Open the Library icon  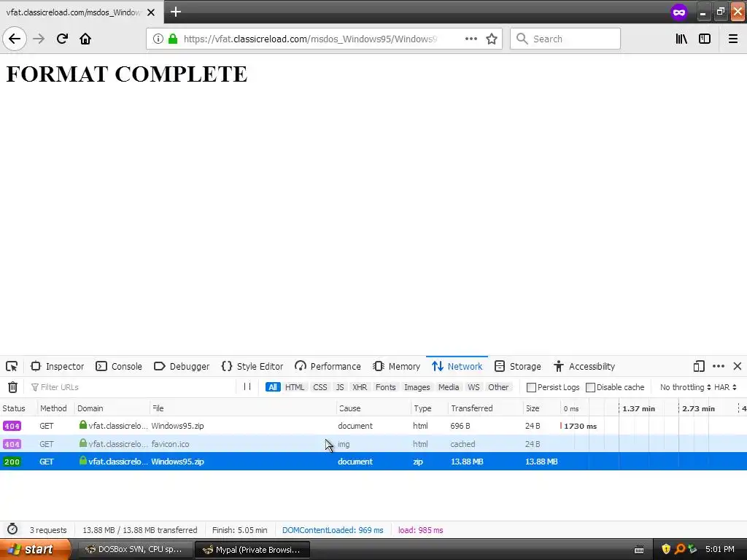tap(681, 39)
